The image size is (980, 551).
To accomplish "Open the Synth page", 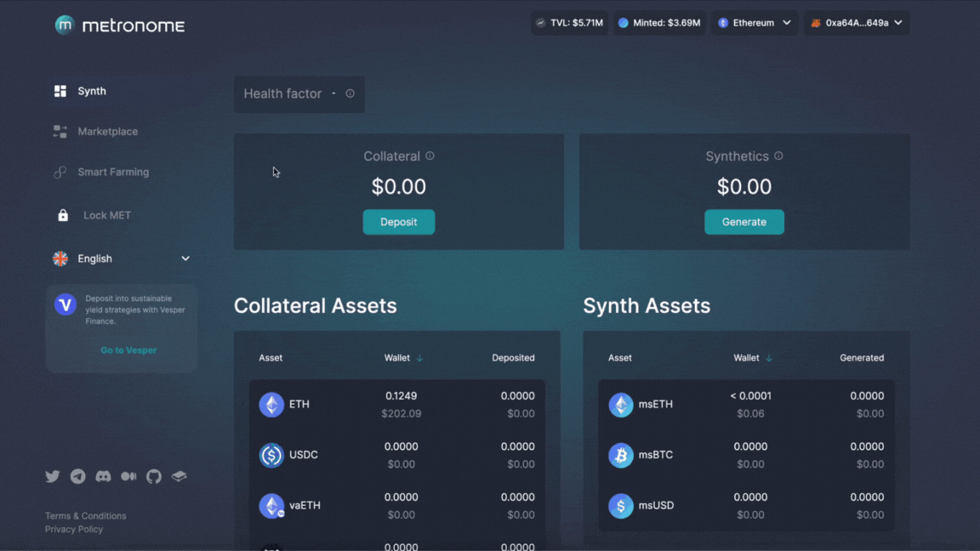I will [x=92, y=91].
